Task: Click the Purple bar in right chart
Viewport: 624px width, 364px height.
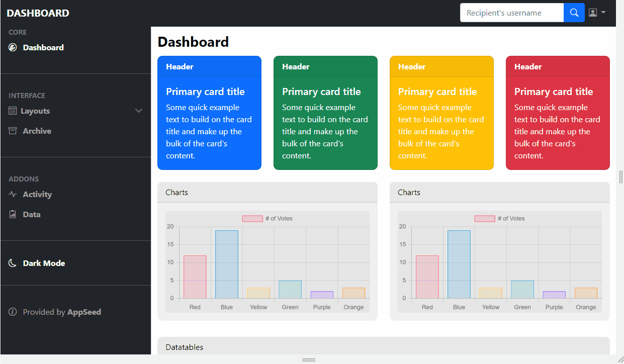Action: [554, 295]
